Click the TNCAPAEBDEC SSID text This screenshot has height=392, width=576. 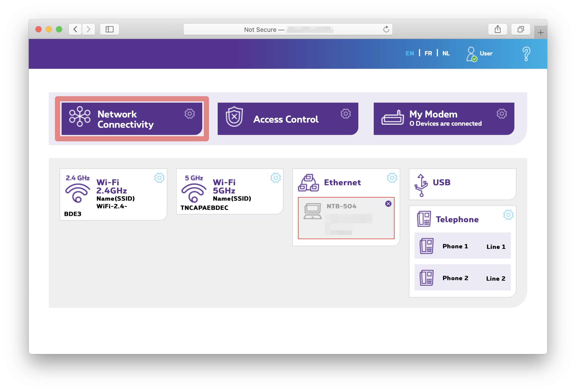[204, 208]
